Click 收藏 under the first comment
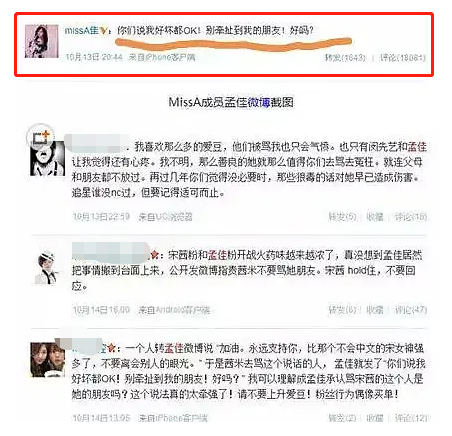Screen dimensions: 452x436 pyautogui.click(x=375, y=217)
